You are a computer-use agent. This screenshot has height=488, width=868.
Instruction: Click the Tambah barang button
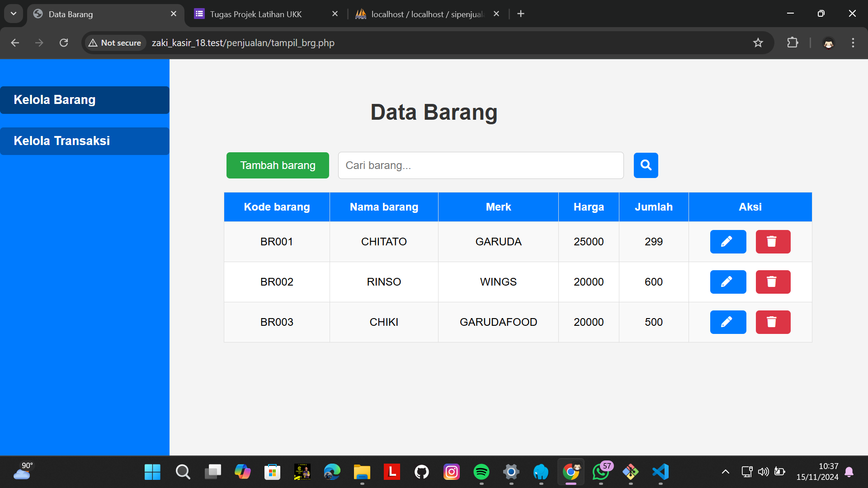278,165
